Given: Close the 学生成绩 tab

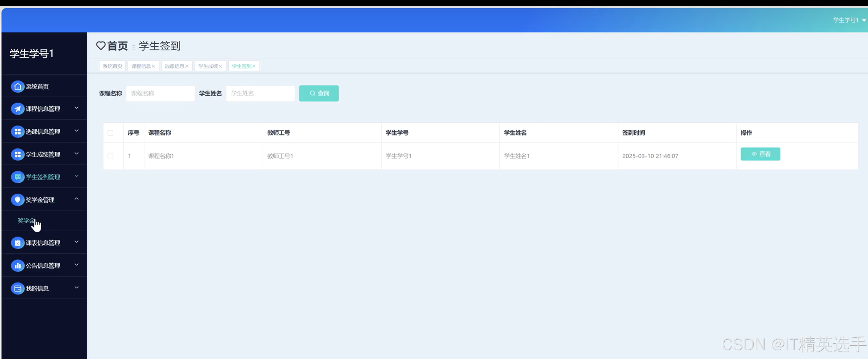Looking at the screenshot, I should [x=220, y=66].
